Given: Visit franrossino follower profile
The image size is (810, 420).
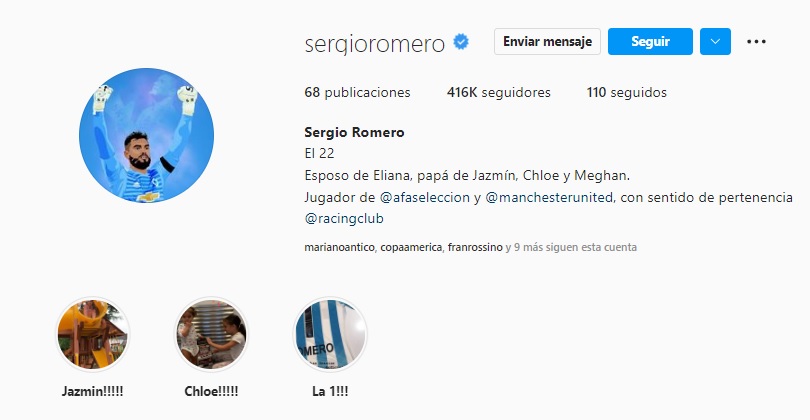Looking at the screenshot, I should pos(475,247).
